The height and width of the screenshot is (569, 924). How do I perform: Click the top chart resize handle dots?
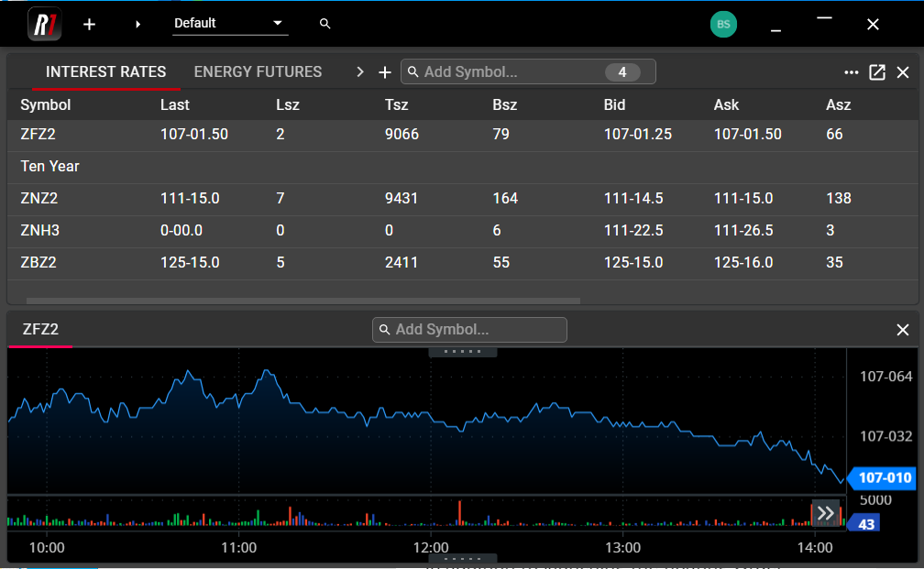click(x=463, y=352)
